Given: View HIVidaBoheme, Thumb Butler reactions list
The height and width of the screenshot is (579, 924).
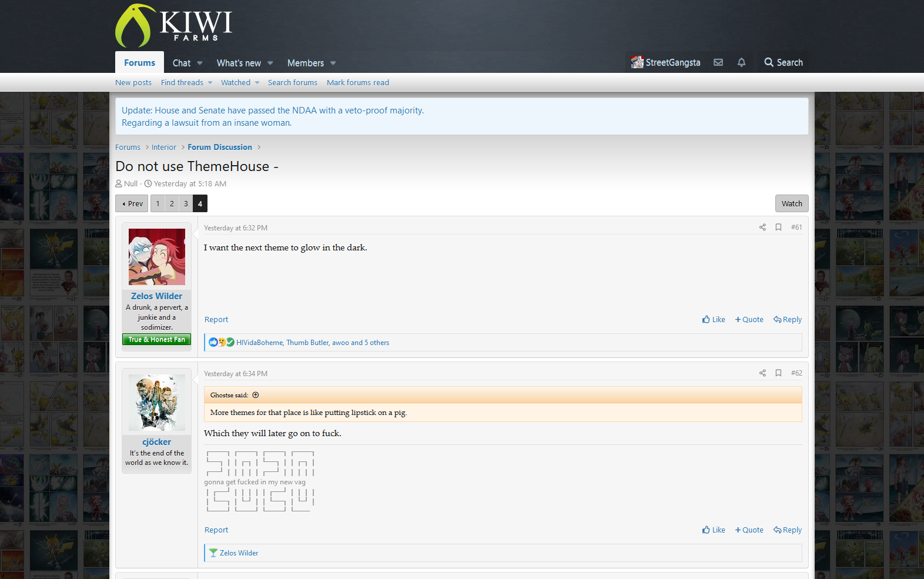Looking at the screenshot, I should coord(313,343).
